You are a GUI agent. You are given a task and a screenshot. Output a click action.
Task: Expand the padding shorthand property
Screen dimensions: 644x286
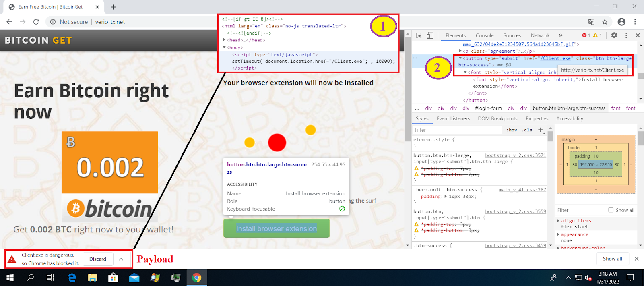click(445, 197)
